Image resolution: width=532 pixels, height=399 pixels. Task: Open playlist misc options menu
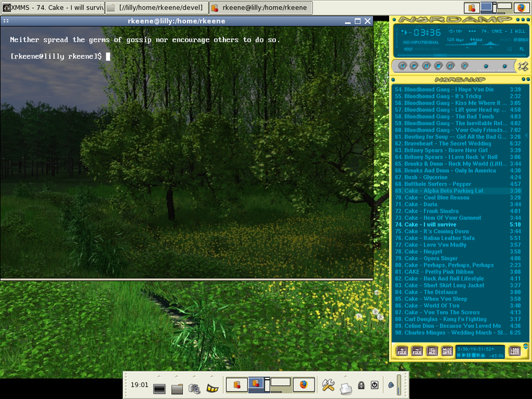pos(447,351)
